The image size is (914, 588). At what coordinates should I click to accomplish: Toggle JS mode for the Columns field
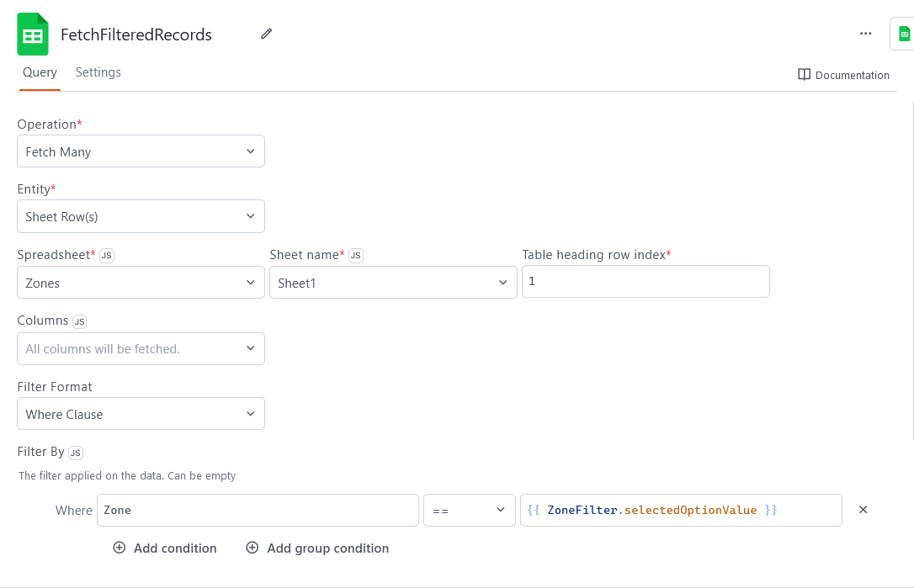click(79, 320)
